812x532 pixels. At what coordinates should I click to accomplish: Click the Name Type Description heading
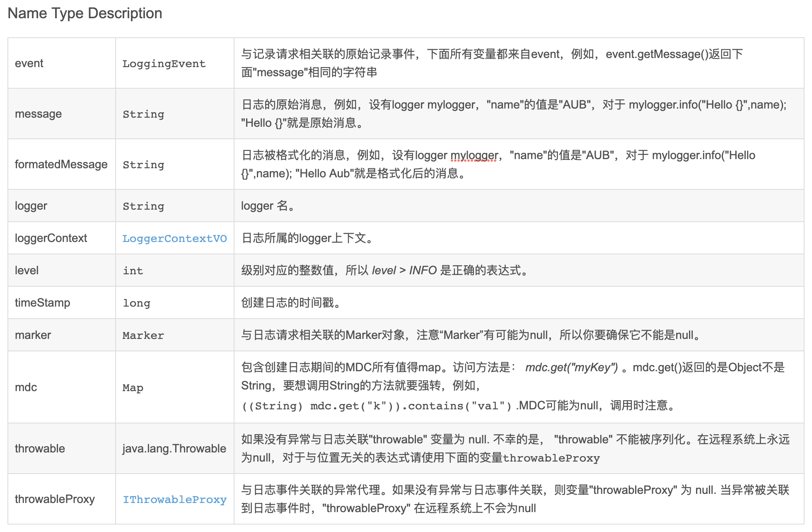pos(84,13)
